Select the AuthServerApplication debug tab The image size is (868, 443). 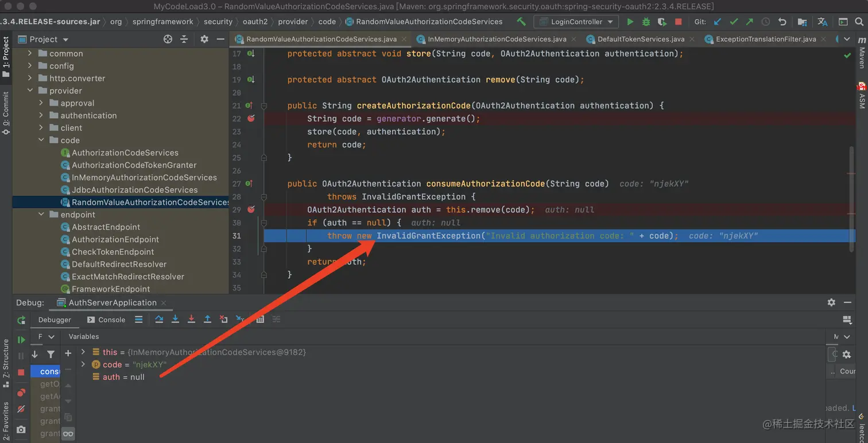pyautogui.click(x=113, y=302)
